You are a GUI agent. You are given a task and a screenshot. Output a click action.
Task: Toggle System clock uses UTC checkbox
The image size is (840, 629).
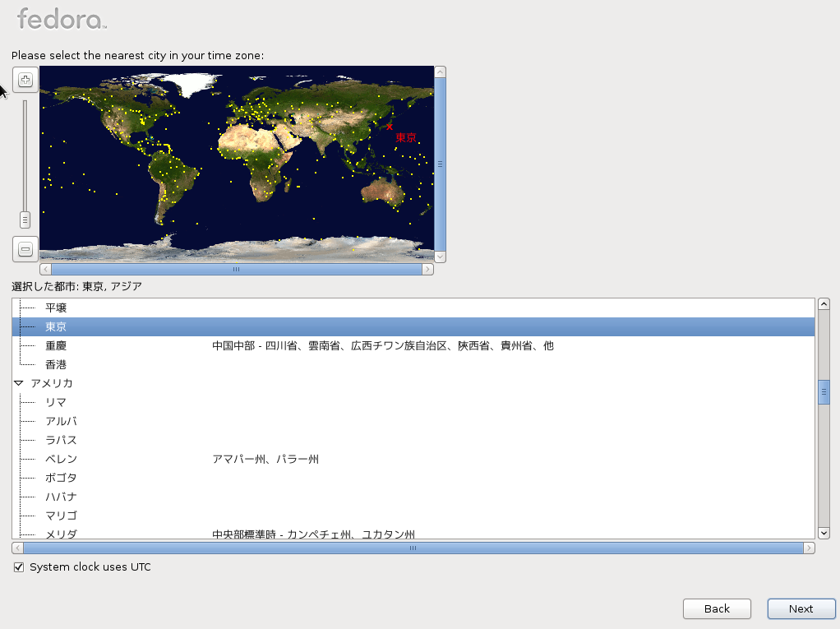pyautogui.click(x=19, y=567)
